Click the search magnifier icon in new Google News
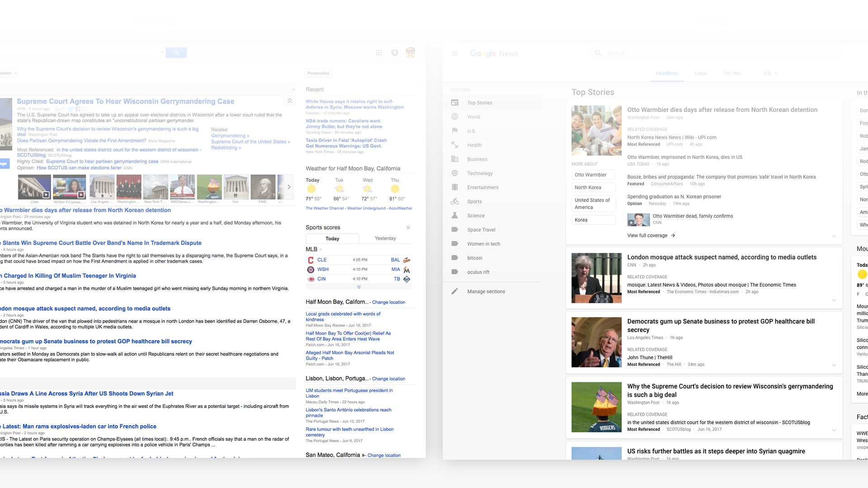Viewport: 868px width, 488px height. point(598,53)
